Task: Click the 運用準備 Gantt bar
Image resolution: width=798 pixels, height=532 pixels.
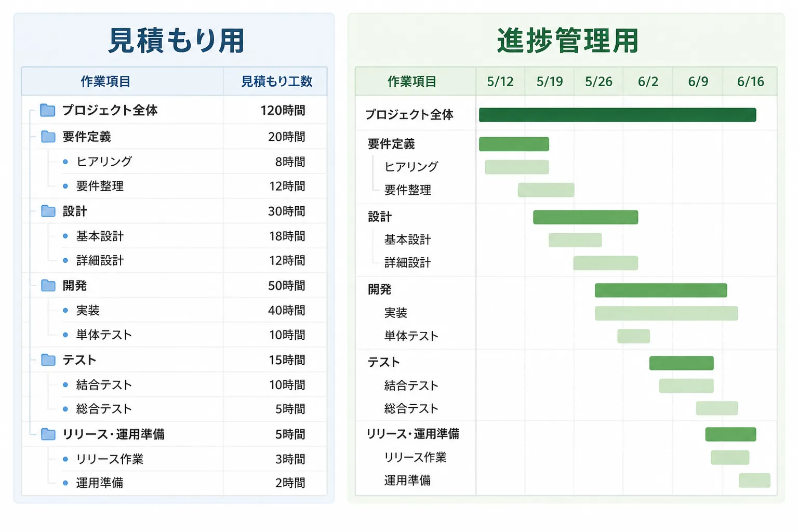Action: click(754, 481)
